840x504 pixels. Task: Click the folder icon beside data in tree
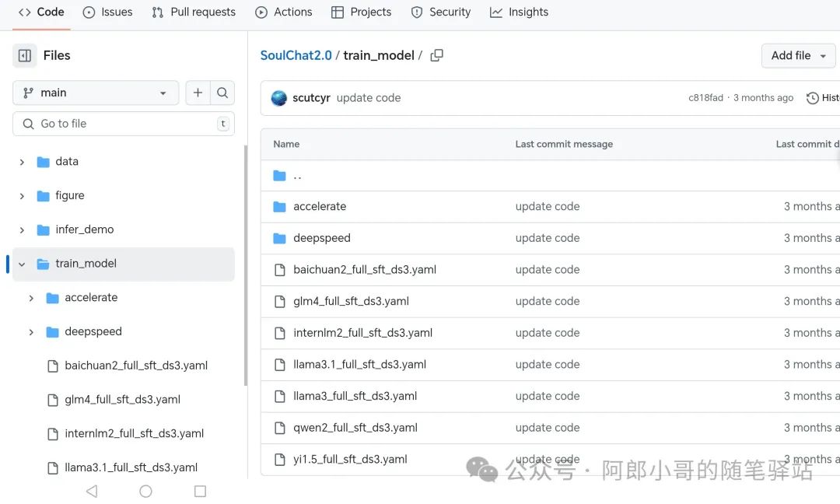[x=43, y=162]
